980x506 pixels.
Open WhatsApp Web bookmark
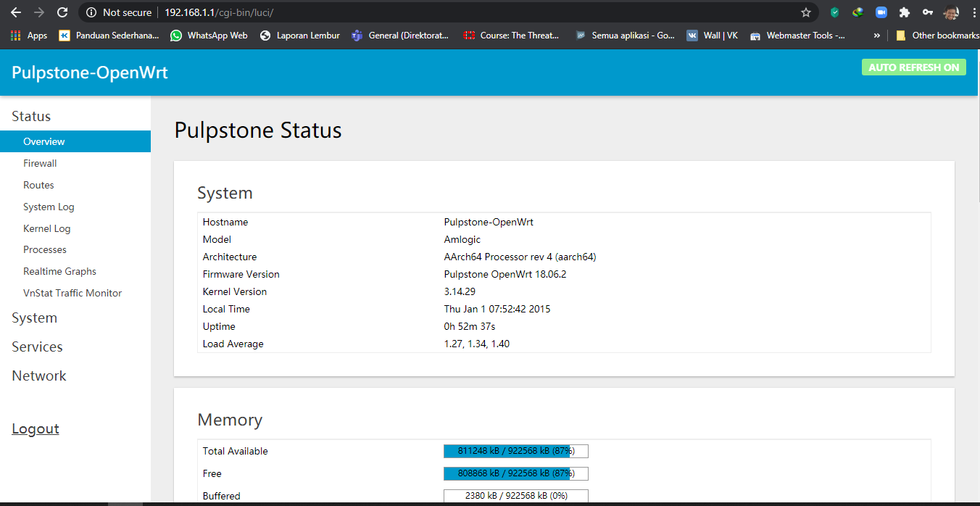pos(209,35)
